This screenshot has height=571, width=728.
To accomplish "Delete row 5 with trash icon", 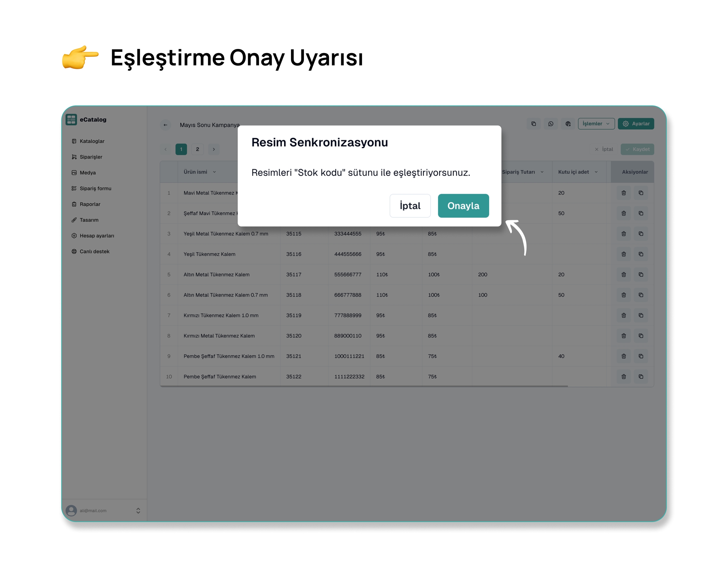I will pos(623,275).
